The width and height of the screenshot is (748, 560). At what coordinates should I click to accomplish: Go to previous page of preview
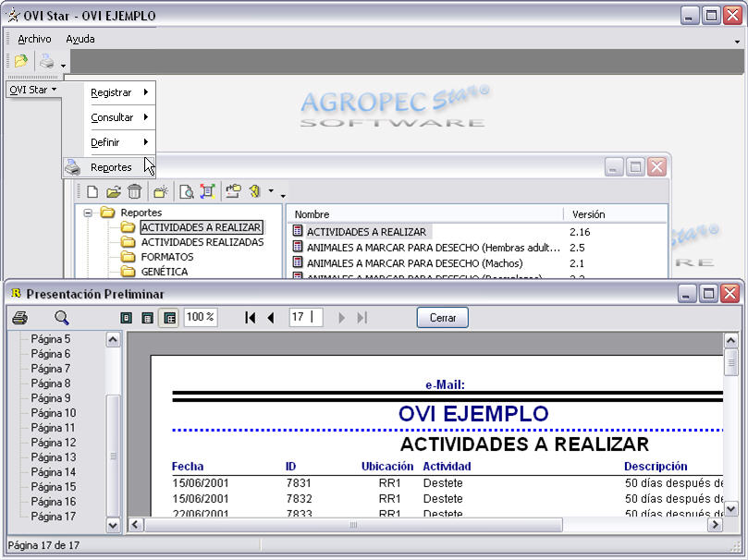pyautogui.click(x=271, y=317)
